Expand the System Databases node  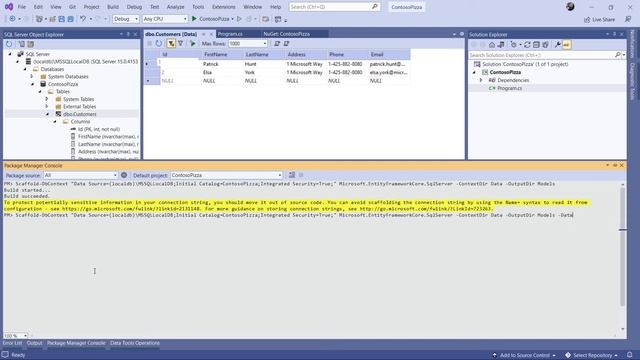coord(32,76)
